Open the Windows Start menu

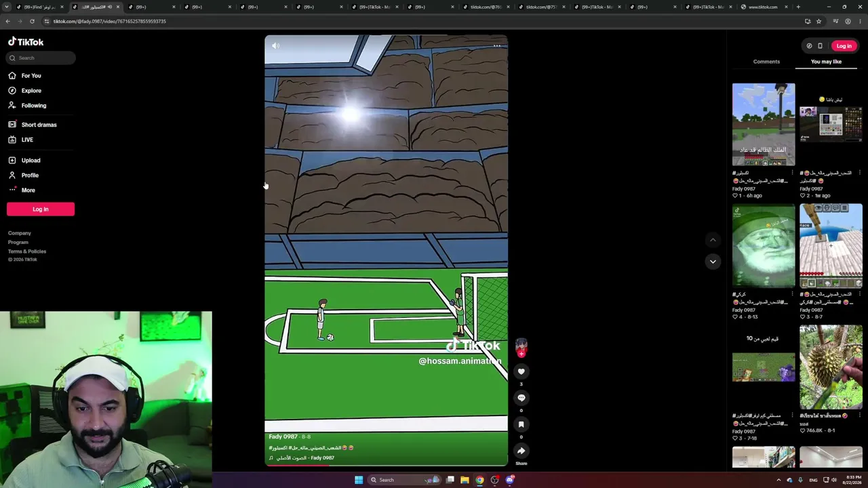tap(359, 480)
